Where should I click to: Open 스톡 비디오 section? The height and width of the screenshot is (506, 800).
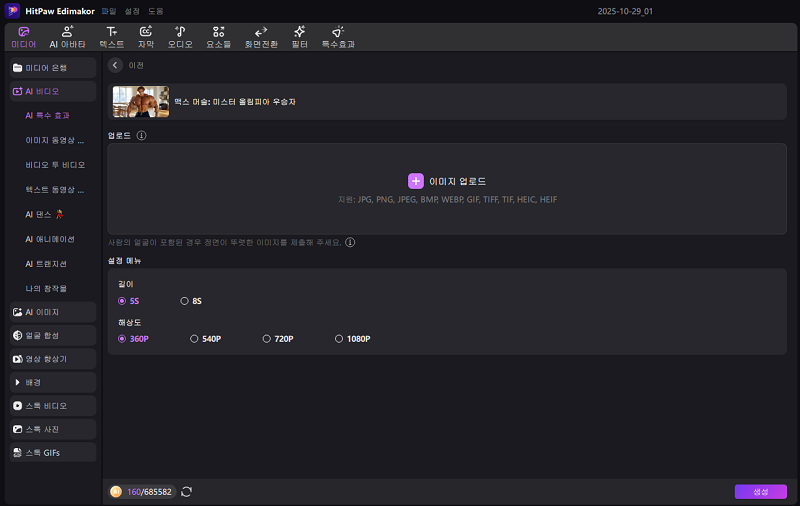(53, 406)
